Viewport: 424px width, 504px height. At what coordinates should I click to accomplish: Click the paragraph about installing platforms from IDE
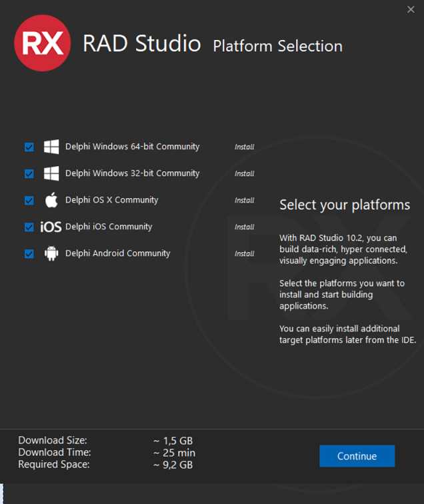coord(348,334)
